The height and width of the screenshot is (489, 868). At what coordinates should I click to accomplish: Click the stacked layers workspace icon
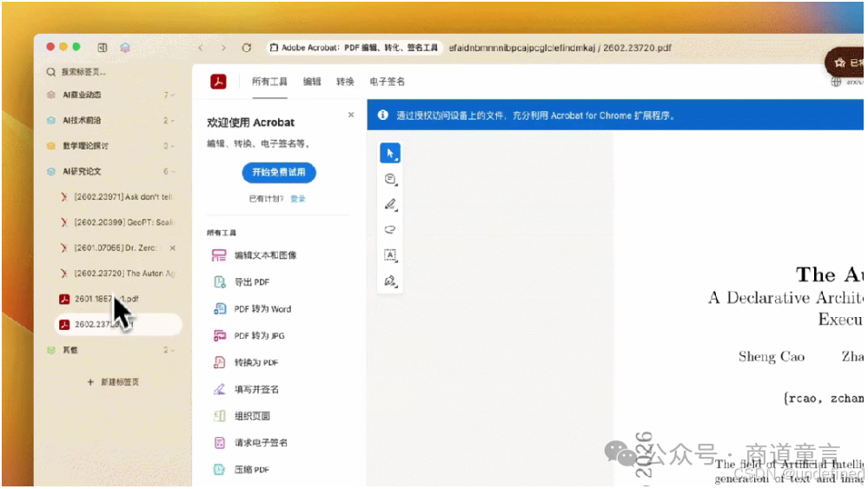(x=125, y=48)
